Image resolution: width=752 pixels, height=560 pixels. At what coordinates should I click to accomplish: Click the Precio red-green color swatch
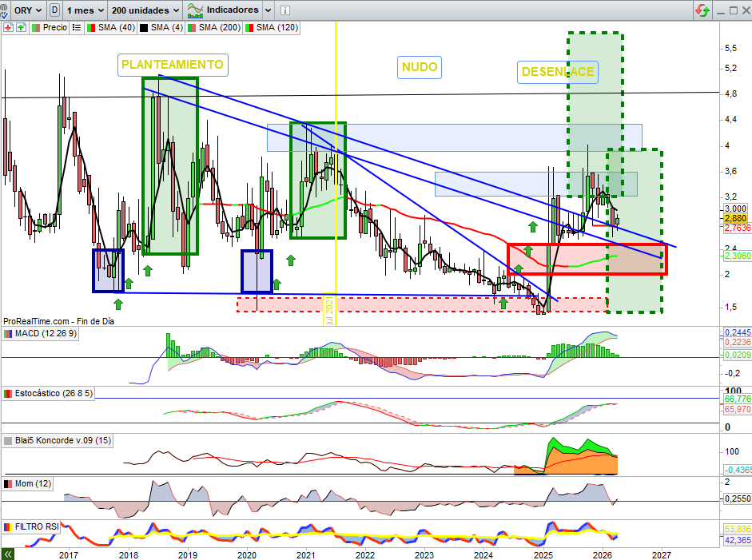[36, 28]
